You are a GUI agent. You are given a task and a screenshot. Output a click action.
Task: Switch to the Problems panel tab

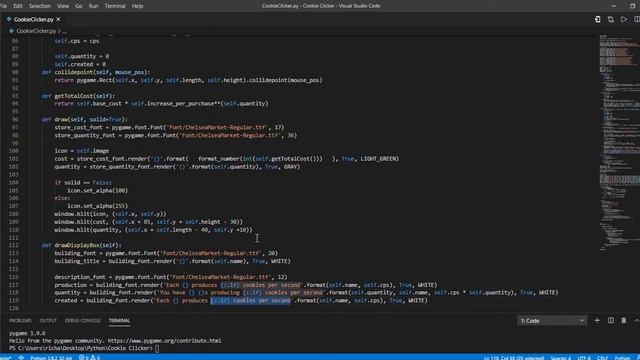[20, 320]
